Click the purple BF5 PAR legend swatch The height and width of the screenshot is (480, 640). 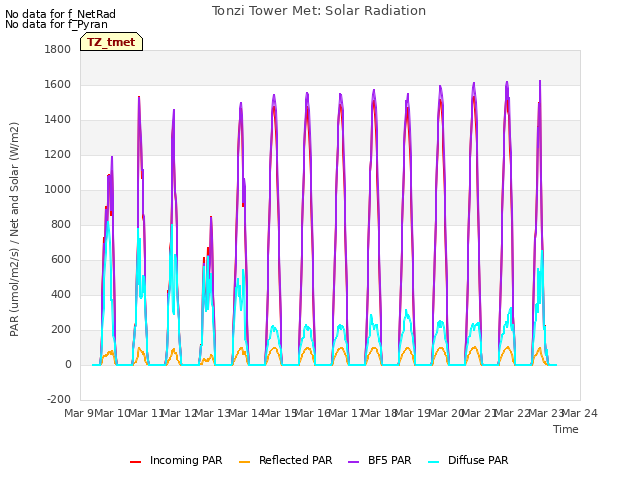point(353,462)
